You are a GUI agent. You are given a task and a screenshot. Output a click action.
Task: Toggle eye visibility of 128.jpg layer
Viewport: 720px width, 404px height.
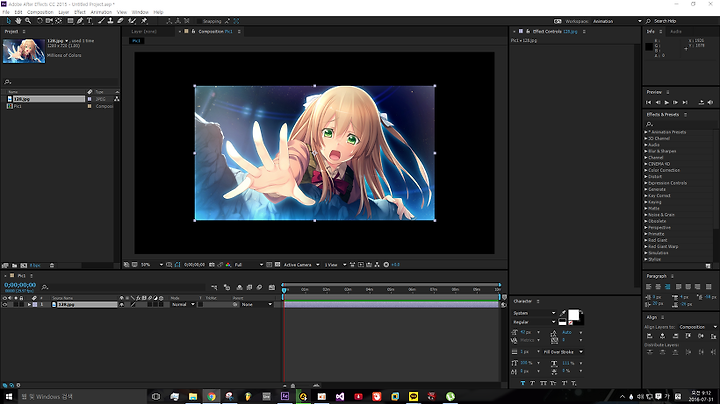coord(5,304)
